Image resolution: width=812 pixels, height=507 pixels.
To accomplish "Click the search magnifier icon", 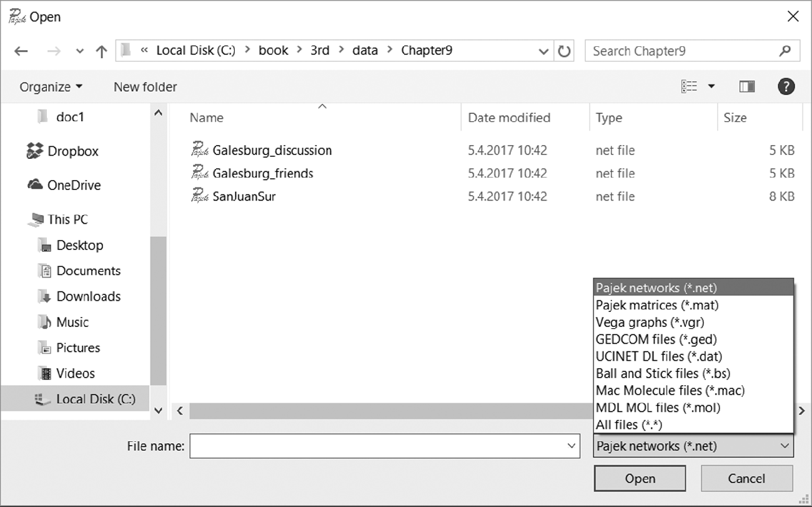I will [785, 51].
